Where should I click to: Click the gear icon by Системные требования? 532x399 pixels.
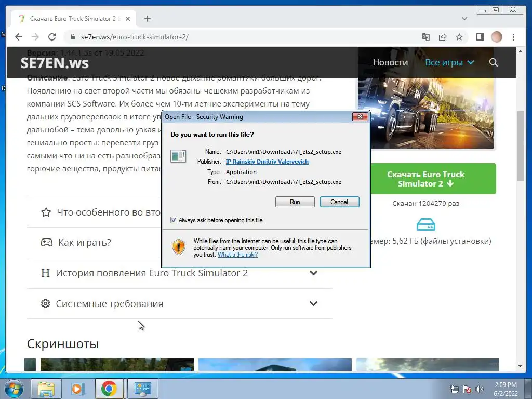coord(46,303)
